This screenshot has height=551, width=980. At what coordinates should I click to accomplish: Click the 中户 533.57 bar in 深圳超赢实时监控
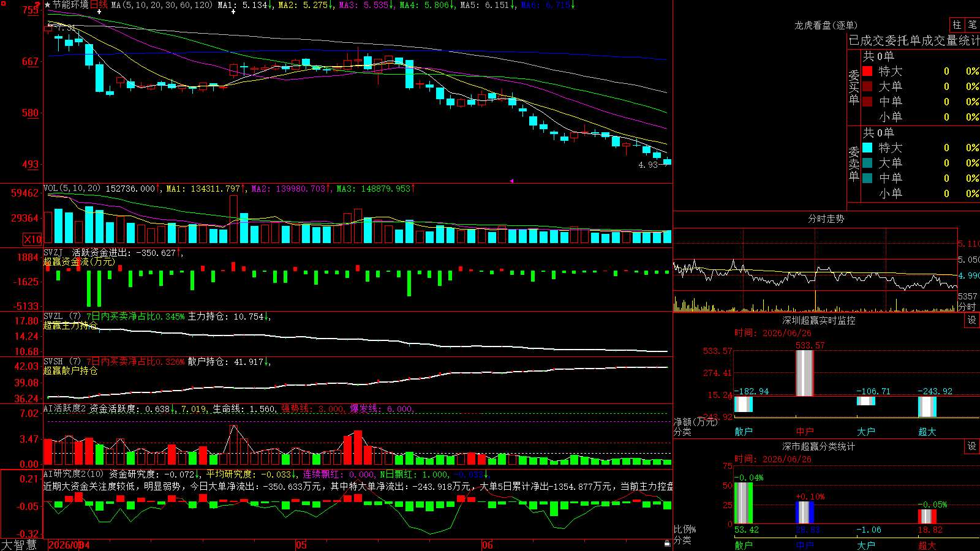[805, 373]
